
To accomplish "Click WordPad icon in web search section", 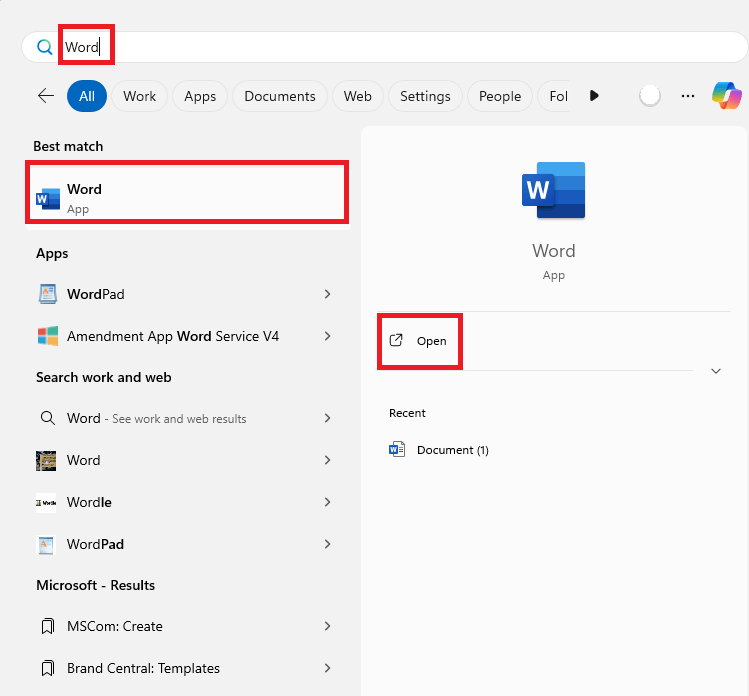I will click(x=46, y=545).
